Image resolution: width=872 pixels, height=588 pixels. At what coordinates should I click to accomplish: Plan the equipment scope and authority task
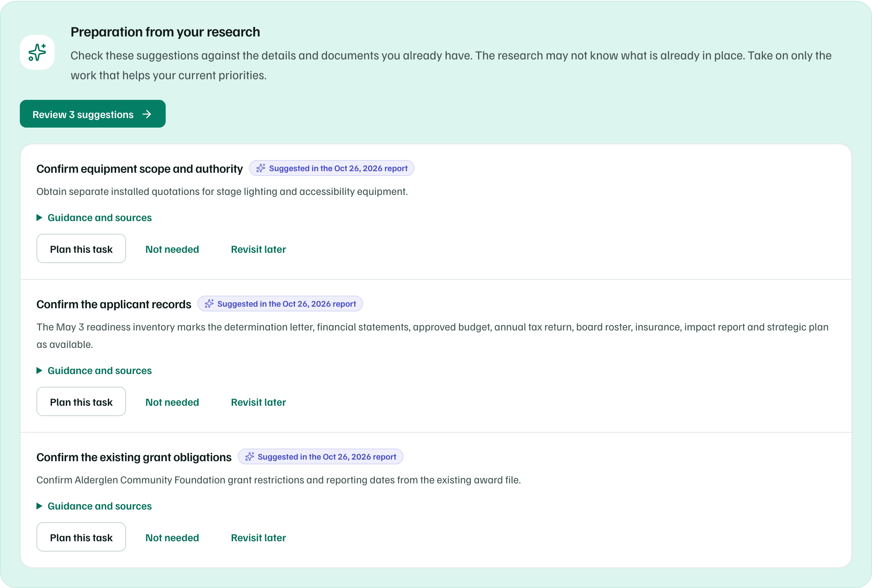tap(81, 248)
